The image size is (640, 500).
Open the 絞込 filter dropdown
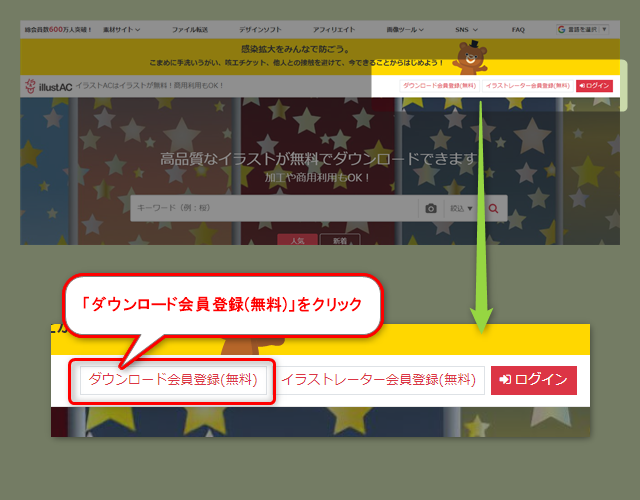462,208
